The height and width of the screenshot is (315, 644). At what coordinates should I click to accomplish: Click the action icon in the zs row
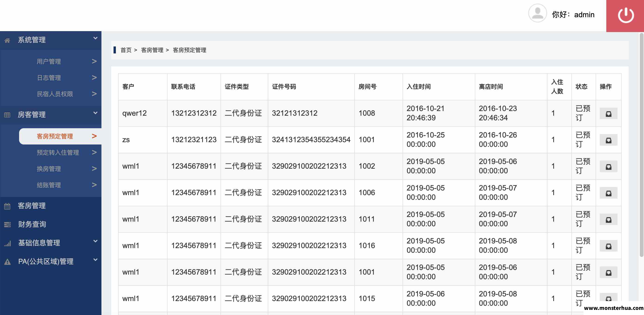[608, 140]
